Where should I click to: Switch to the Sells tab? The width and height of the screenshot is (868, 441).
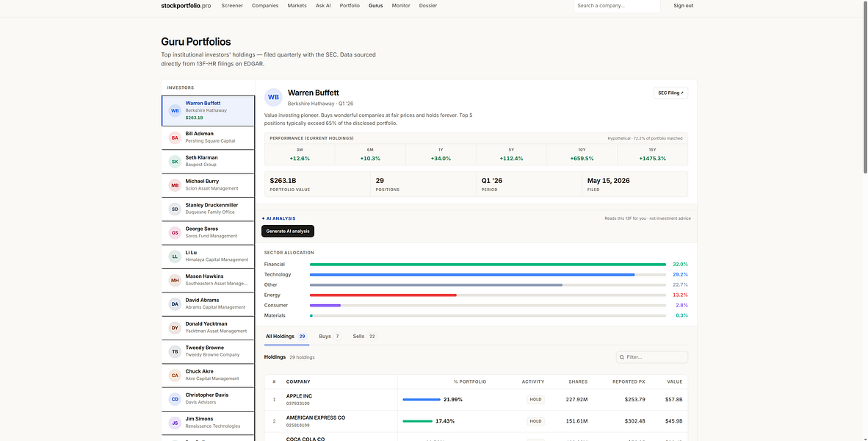365,337
